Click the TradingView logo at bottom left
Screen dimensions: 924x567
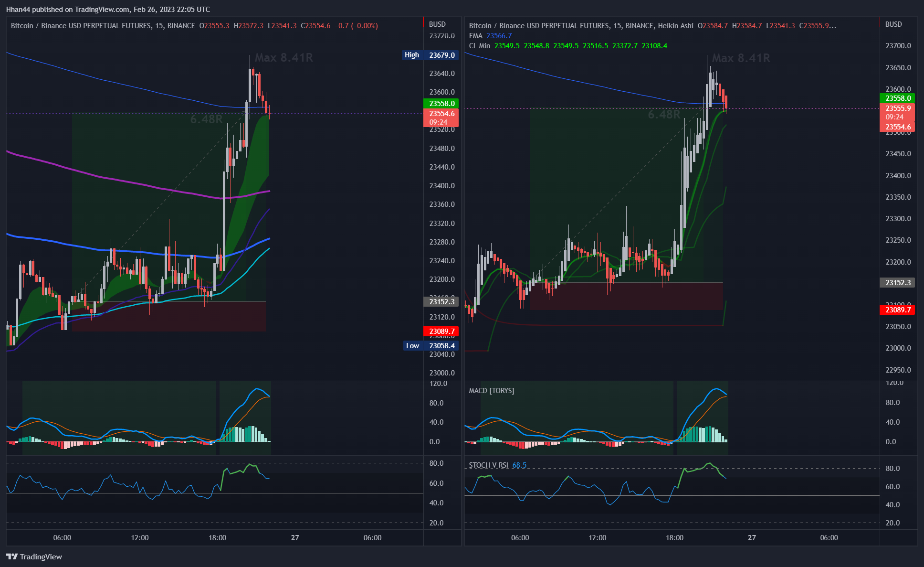pyautogui.click(x=34, y=556)
